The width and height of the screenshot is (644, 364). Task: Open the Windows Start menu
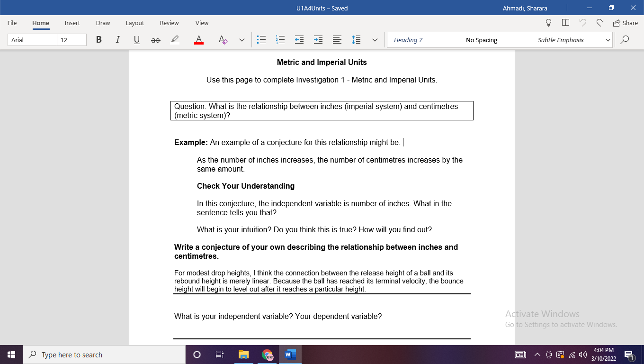[x=11, y=355]
